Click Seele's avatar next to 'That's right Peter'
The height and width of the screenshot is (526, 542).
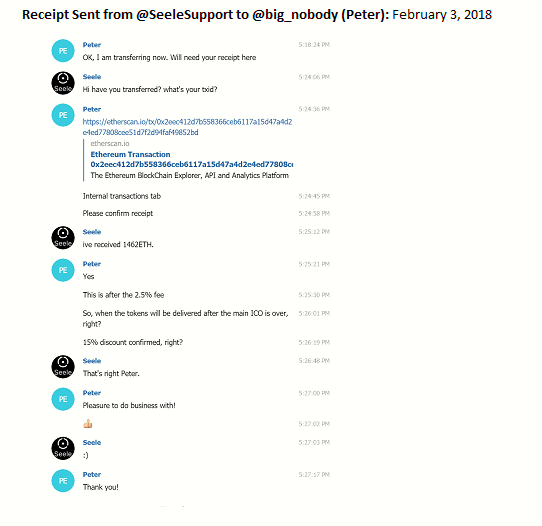[x=63, y=367]
